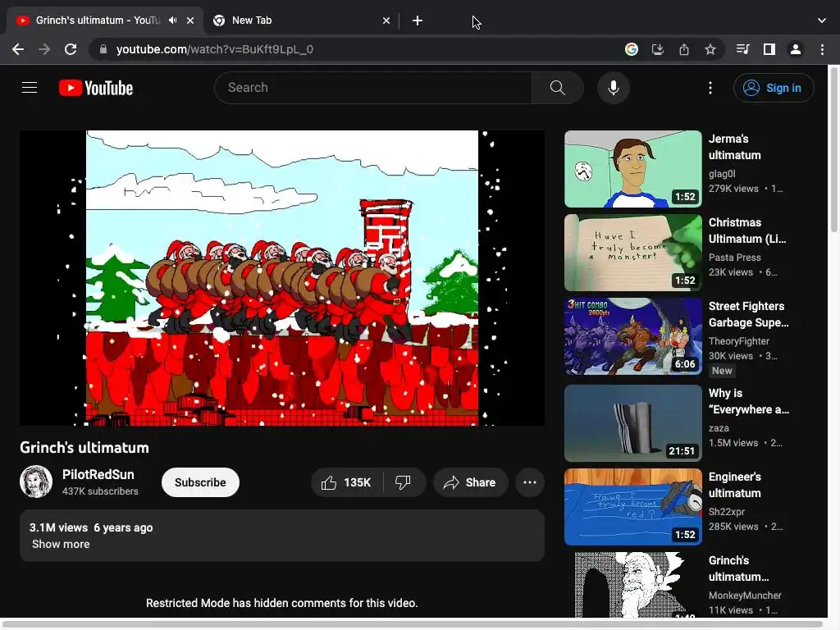Open Engineer's ultimatum title link
840x630 pixels.
735,485
